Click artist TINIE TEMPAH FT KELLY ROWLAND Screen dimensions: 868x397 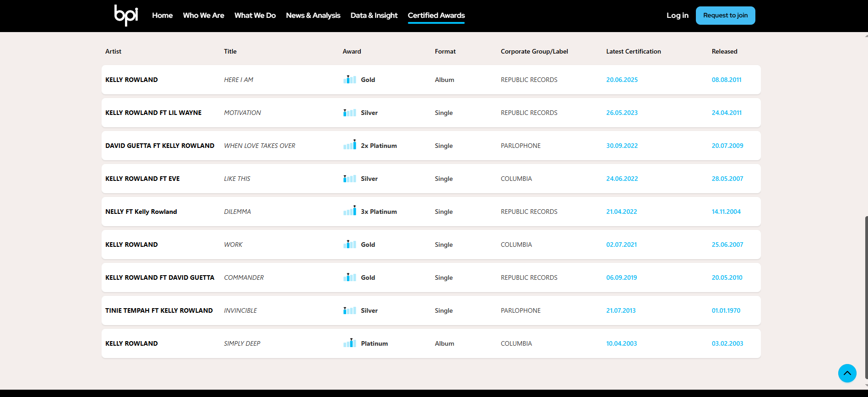tap(159, 310)
